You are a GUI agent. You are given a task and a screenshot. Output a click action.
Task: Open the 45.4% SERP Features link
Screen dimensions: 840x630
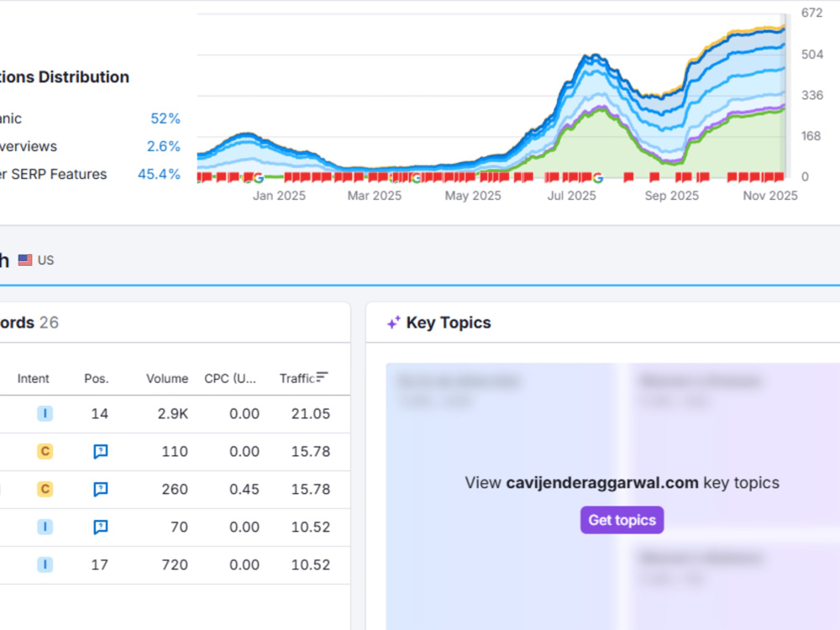tap(159, 174)
